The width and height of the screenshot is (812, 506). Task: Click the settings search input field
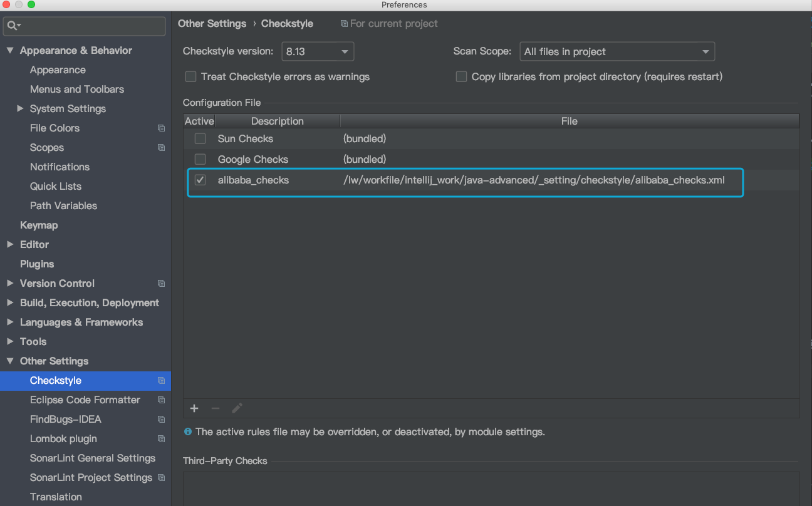coord(85,26)
